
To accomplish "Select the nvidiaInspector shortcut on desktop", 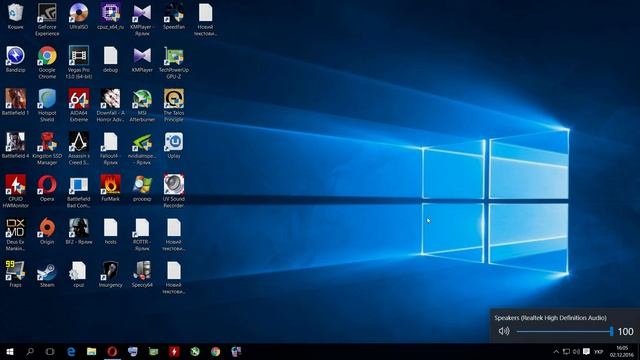I will 142,148.
